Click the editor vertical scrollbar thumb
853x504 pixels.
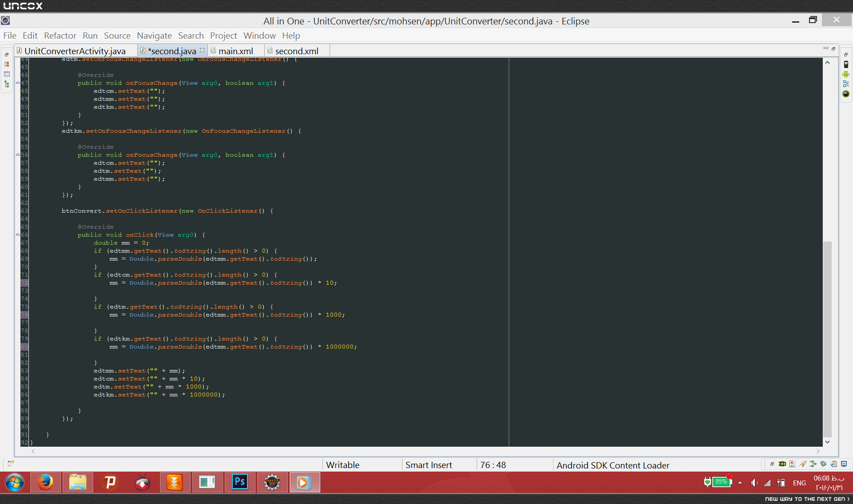pos(827,339)
